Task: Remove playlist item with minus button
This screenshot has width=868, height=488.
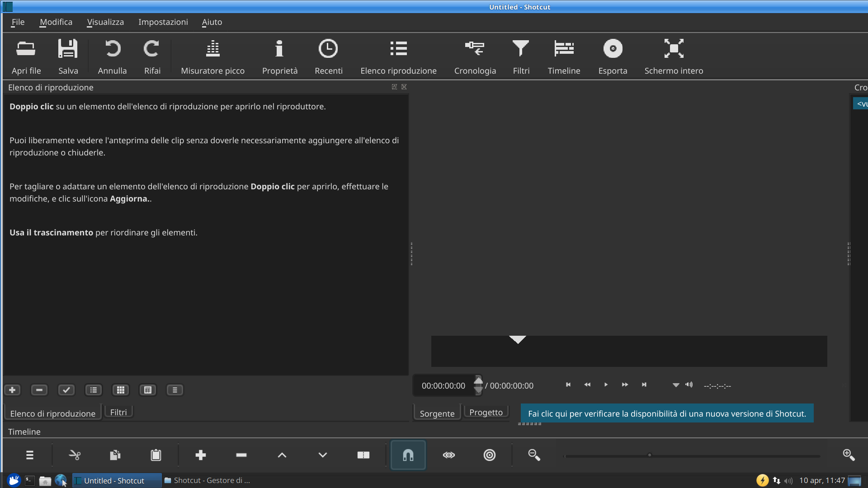Action: pos(39,389)
